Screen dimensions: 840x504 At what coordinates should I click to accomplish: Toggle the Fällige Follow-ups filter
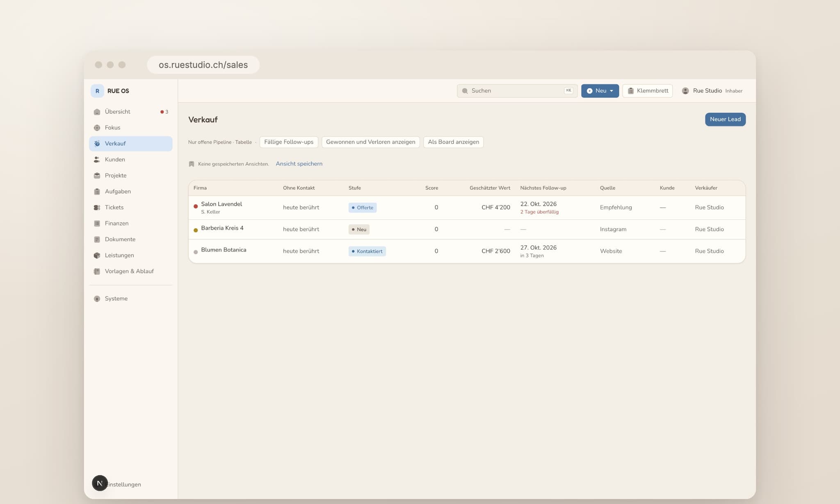point(289,142)
